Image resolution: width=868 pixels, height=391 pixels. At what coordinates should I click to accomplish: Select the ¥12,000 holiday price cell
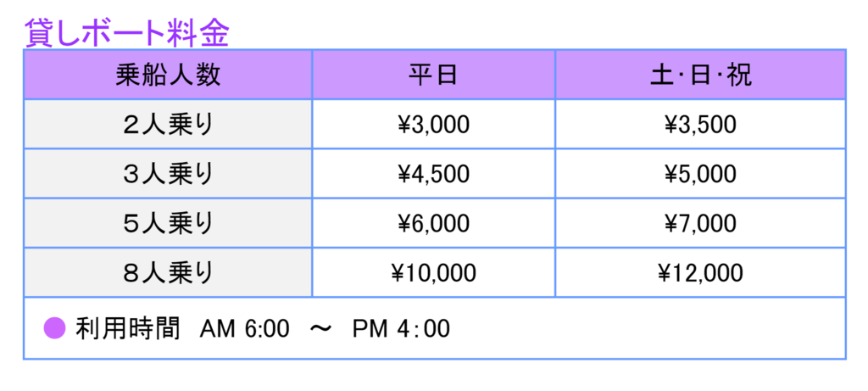[700, 272]
